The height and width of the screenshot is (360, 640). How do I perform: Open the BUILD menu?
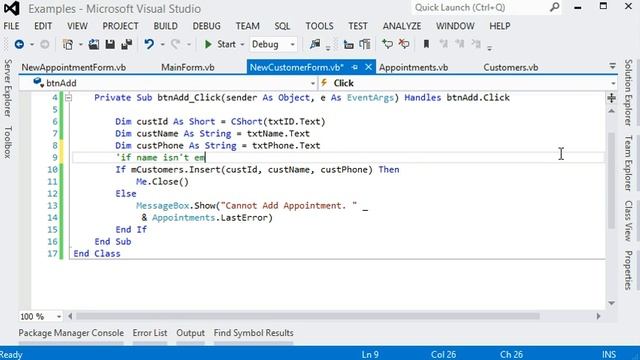(x=165, y=26)
